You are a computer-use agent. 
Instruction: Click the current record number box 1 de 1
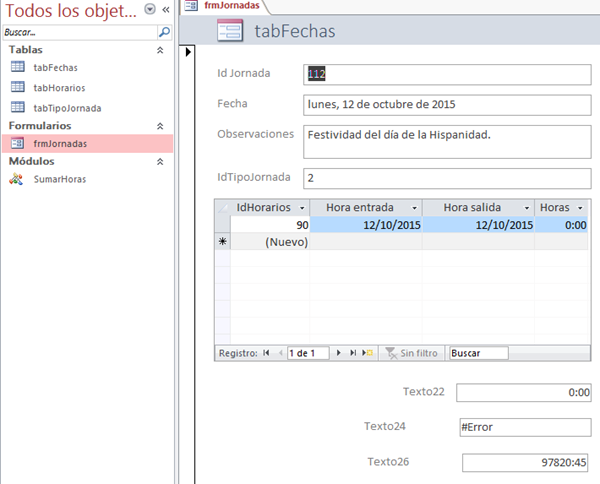pos(308,353)
